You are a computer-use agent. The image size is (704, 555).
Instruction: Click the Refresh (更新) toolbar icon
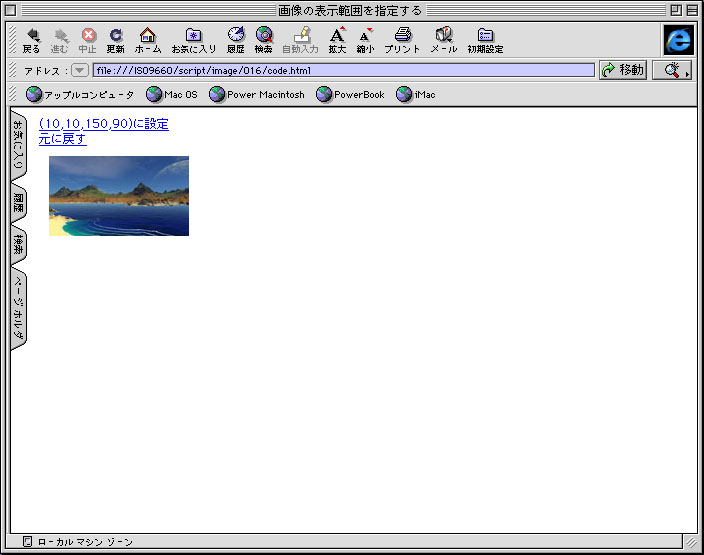[115, 40]
